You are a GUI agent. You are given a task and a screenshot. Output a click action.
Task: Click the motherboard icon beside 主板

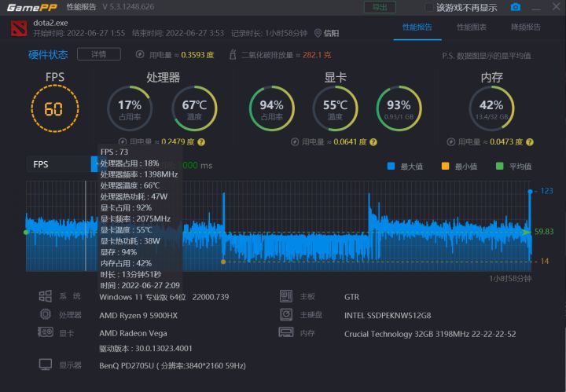coord(286,296)
